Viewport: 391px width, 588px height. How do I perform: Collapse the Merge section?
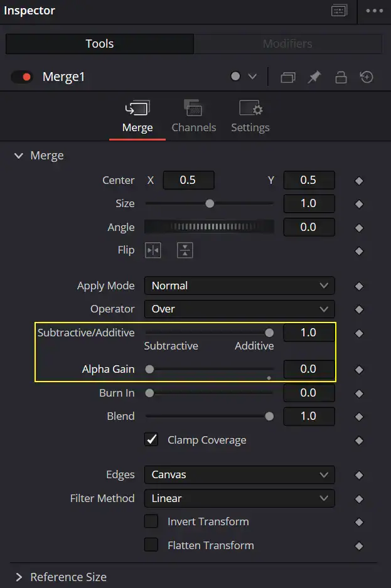click(18, 156)
